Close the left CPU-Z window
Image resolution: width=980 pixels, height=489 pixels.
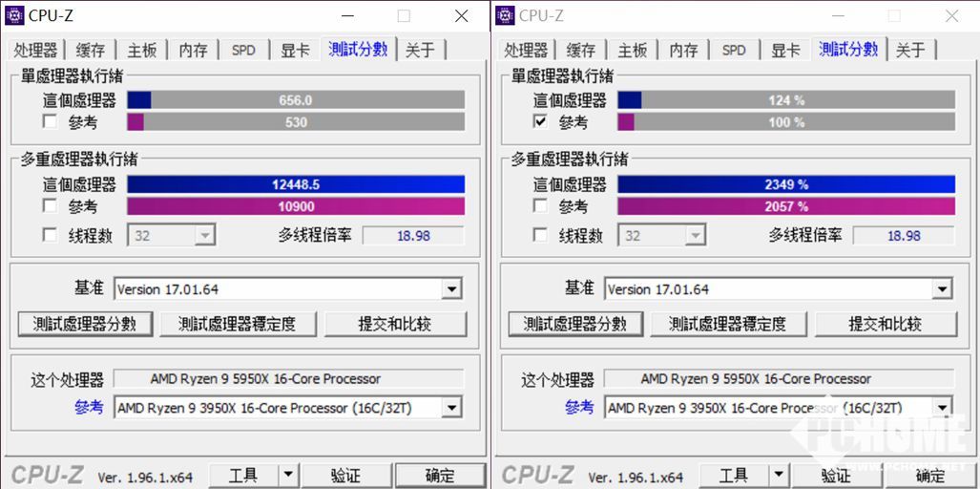[x=461, y=15]
